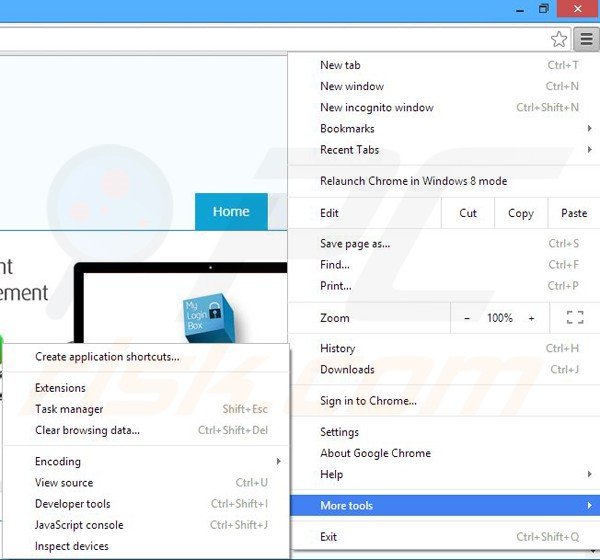This screenshot has width=600, height=560.
Task: Select Print... from the menu
Action: 444,286
